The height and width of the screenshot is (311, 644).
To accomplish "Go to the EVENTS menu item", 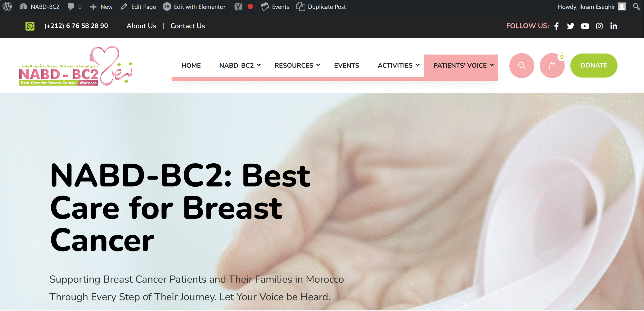I will coord(346,65).
